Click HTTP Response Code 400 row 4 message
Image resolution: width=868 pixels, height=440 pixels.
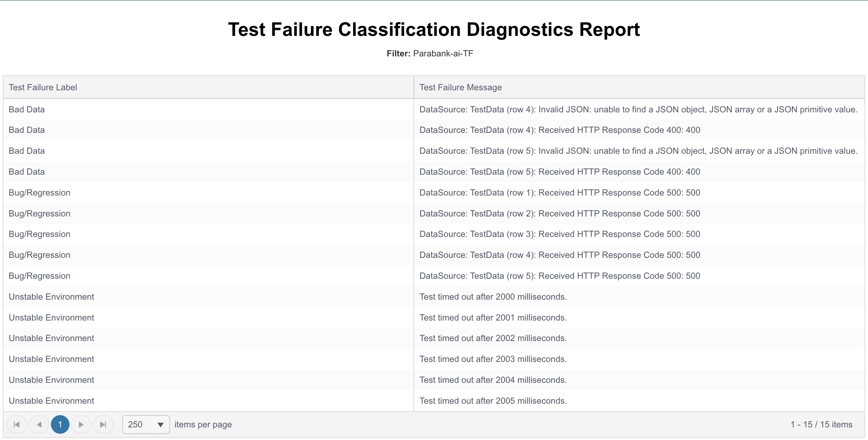560,130
